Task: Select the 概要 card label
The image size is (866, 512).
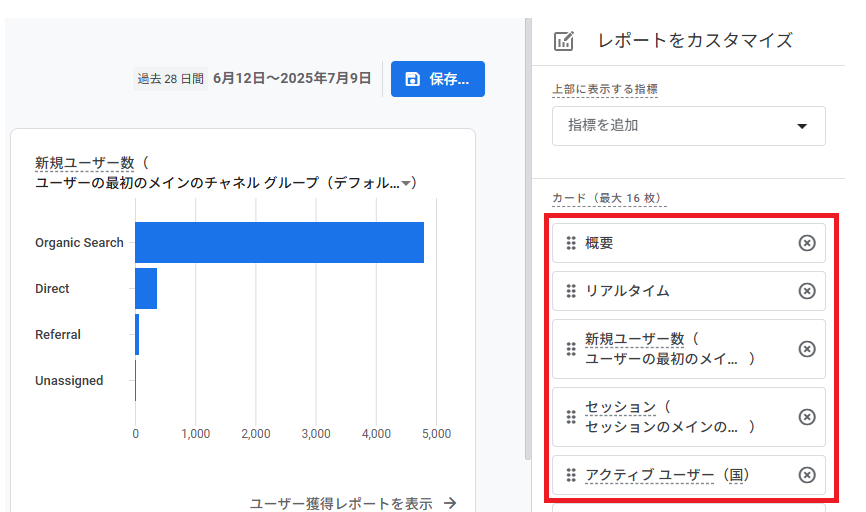Action: pos(599,243)
